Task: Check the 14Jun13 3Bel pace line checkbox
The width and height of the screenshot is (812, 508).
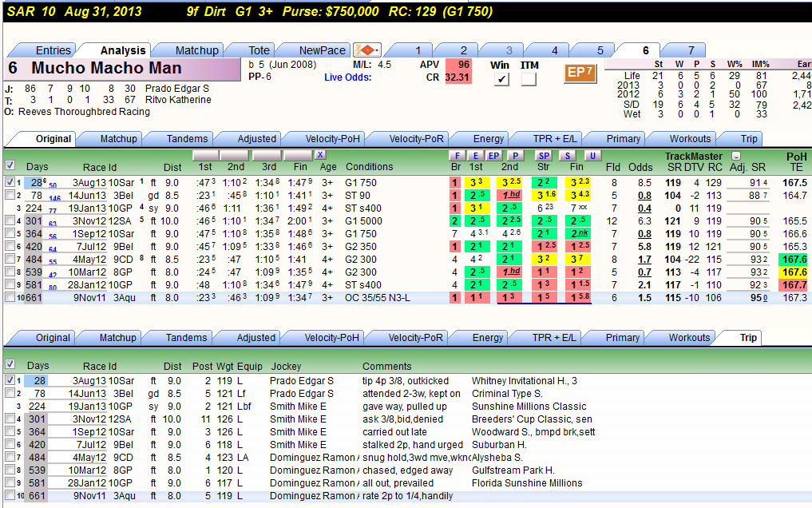Action: click(x=10, y=195)
